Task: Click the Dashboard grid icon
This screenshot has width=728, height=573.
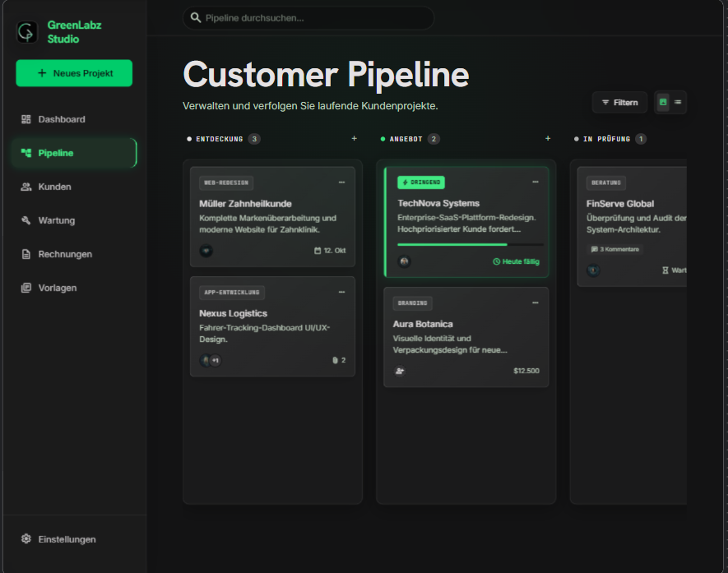Action: click(26, 119)
